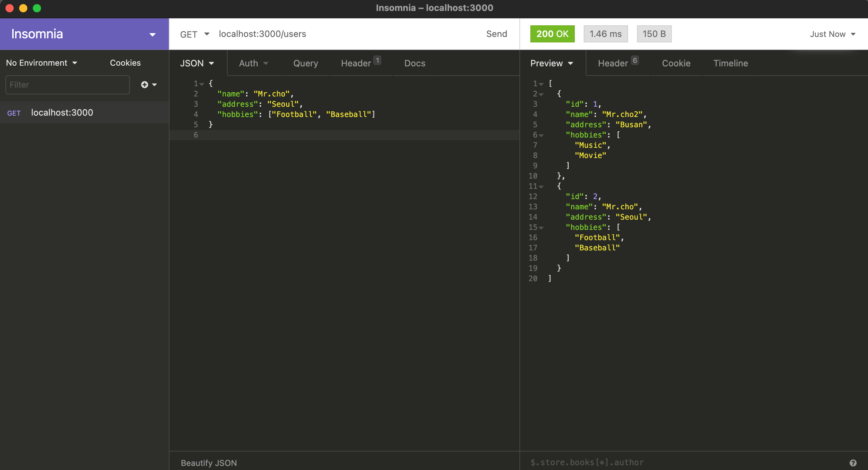Click the sidebar Filter input field
This screenshot has width=868, height=470.
tap(67, 85)
